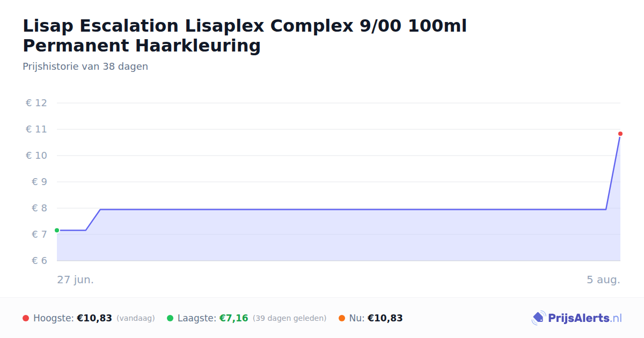Open the PrijsAlerts.nl website link
644x338 pixels.
[585, 318]
